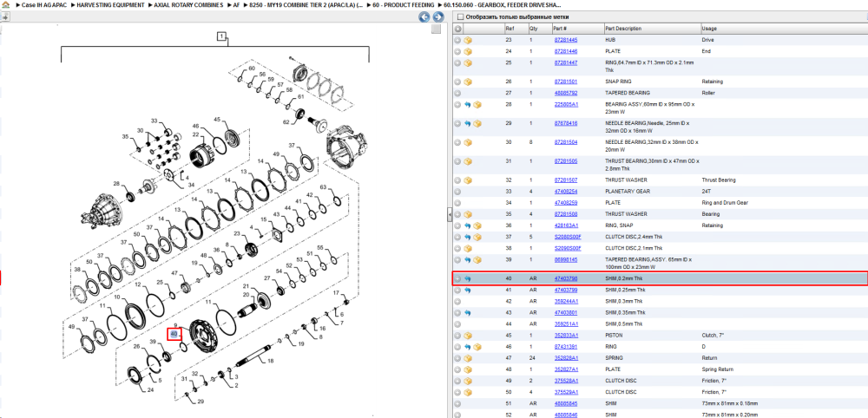Image resolution: width=868 pixels, height=418 pixels.
Task: Click package icon for part 87281507
Action: coord(468,180)
